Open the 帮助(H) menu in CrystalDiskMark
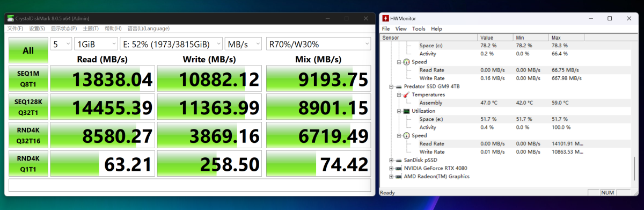The width and height of the screenshot is (644, 210). pos(113,28)
